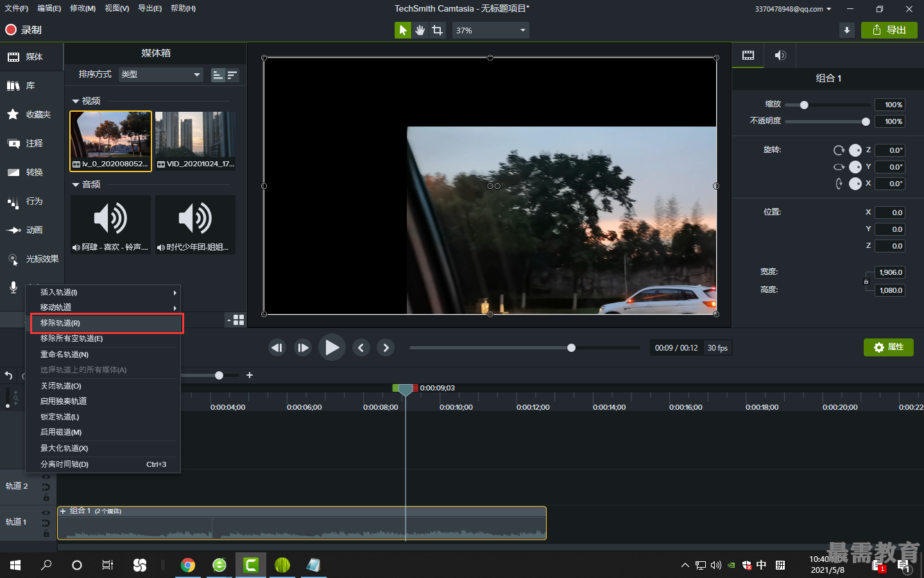The height and width of the screenshot is (578, 924).
Task: Select the arrow edit tool above canvas
Action: pyautogui.click(x=403, y=30)
